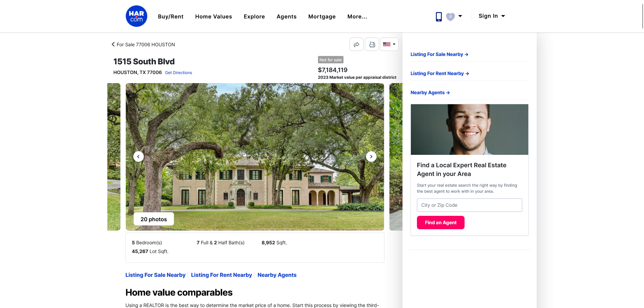Open the Home Values menu
The width and height of the screenshot is (644, 308).
click(x=214, y=16)
